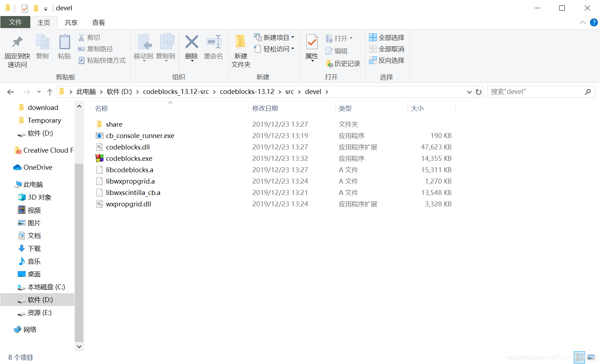Click the Paste clipboard icon
The image size is (600, 364).
[x=64, y=42]
